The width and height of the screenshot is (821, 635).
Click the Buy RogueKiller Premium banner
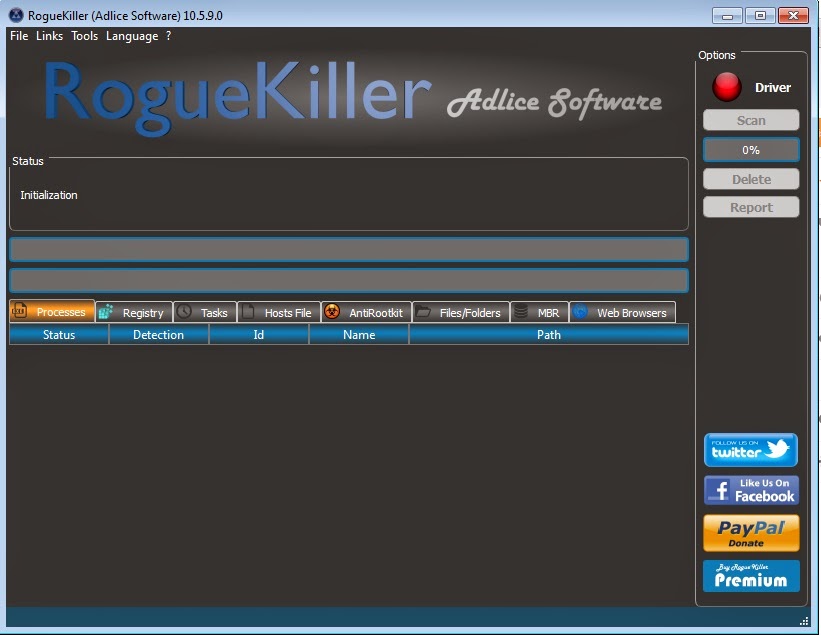pos(751,576)
